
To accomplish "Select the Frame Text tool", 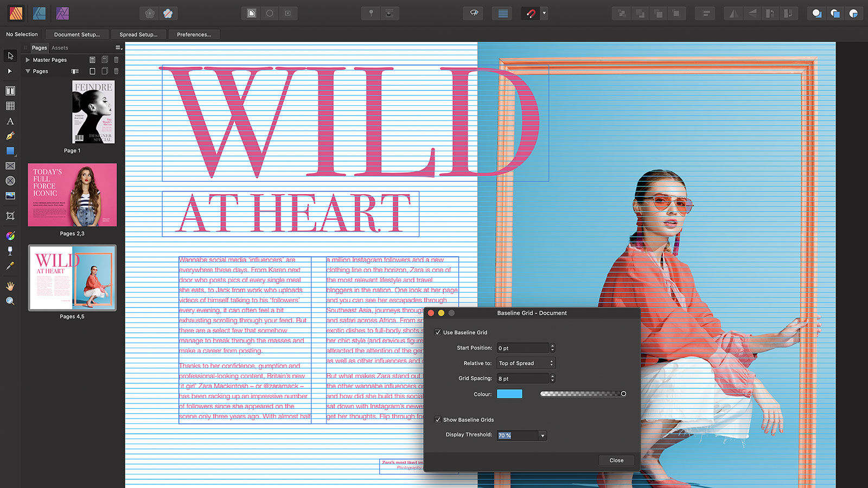I will coord(10,91).
